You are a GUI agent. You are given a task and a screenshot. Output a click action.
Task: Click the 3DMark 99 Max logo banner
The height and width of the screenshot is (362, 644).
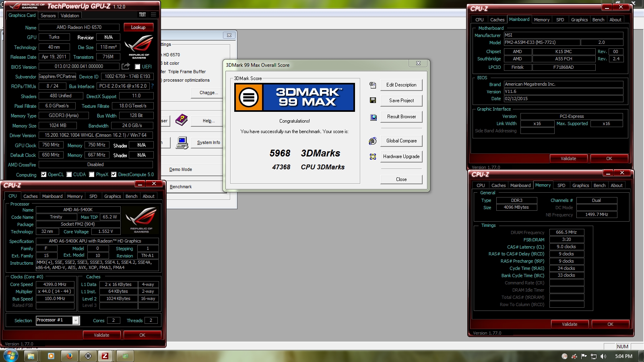click(295, 97)
